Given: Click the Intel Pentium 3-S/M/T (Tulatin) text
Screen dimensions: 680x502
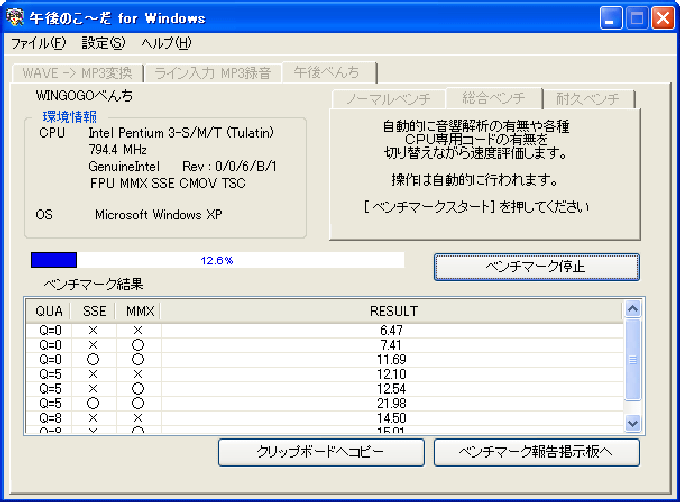Looking at the screenshot, I should (181, 133).
